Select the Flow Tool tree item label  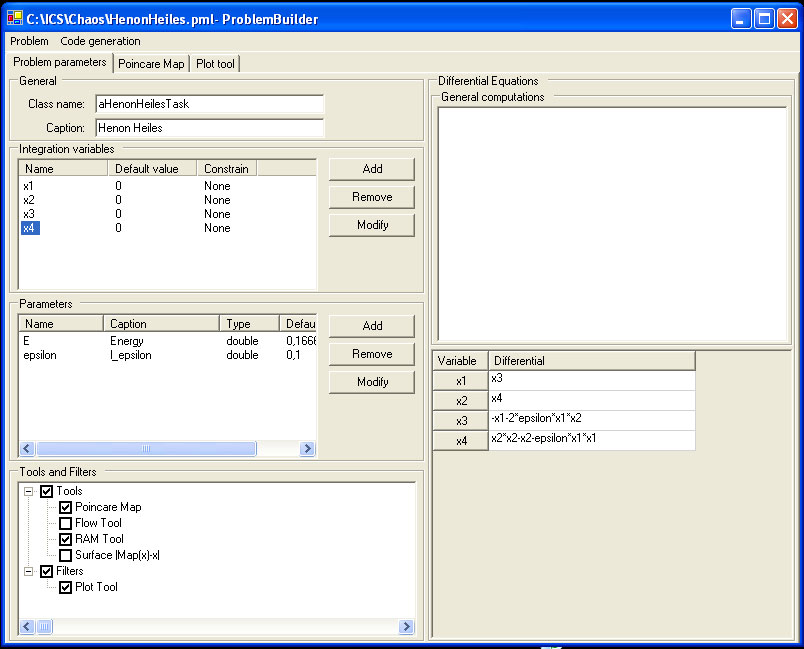coord(98,523)
